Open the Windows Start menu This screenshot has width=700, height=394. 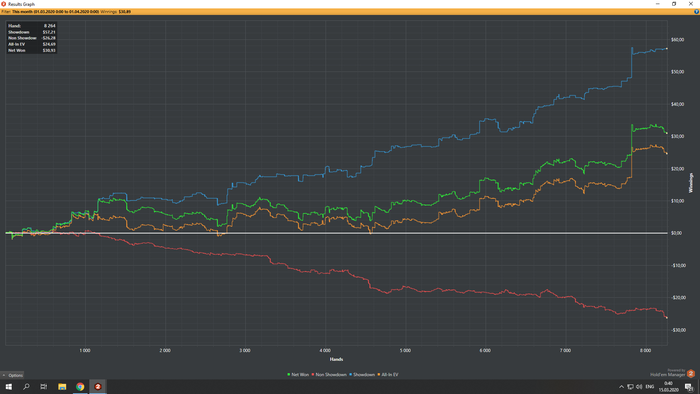[x=8, y=387]
